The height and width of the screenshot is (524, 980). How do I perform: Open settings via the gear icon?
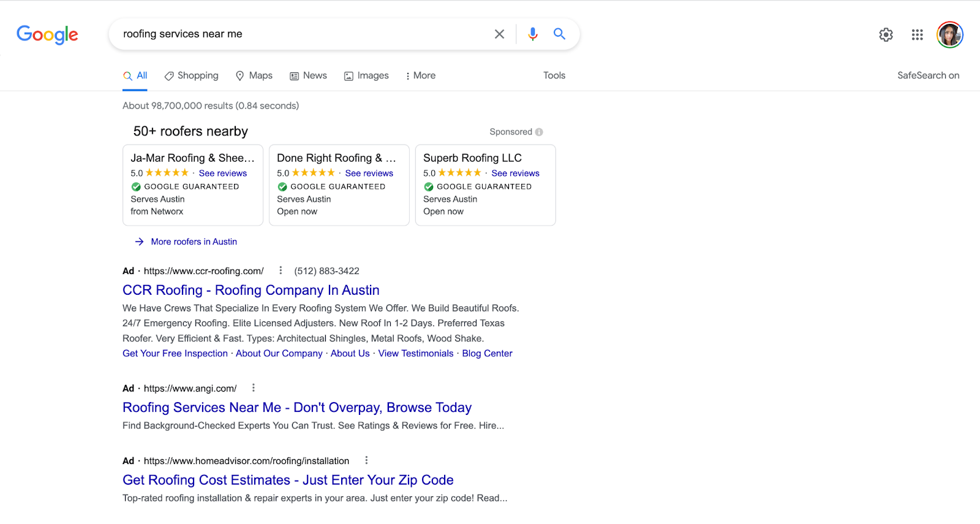pyautogui.click(x=886, y=35)
